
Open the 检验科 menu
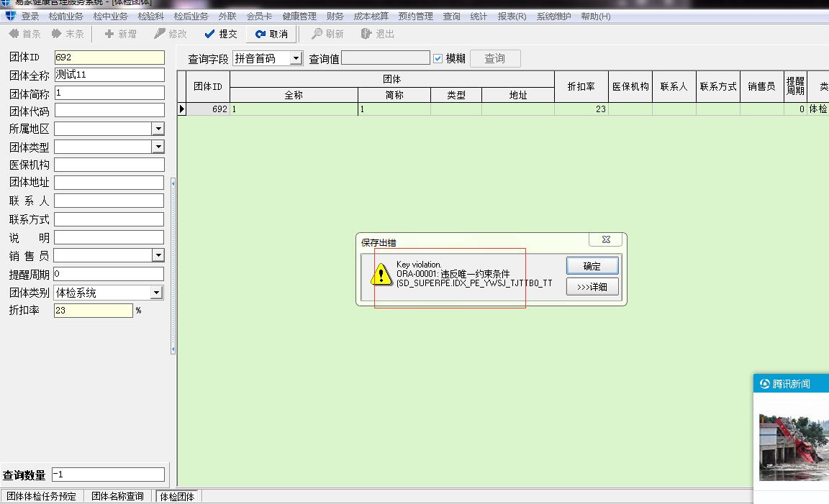150,17
